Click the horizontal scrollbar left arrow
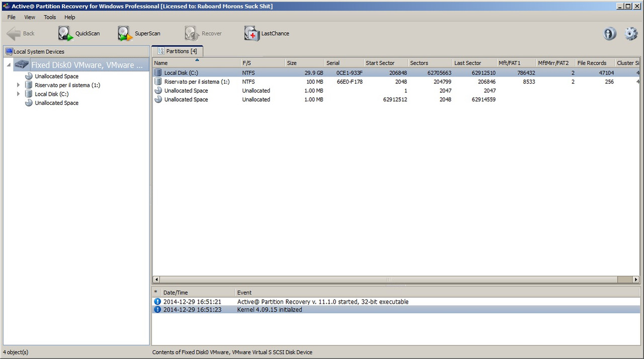 tap(156, 279)
